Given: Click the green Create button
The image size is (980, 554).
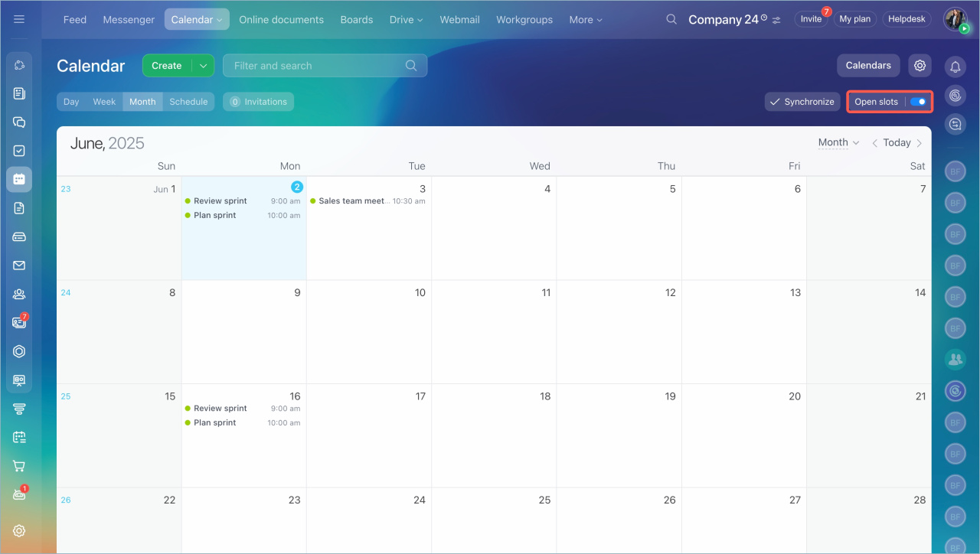Looking at the screenshot, I should (167, 66).
